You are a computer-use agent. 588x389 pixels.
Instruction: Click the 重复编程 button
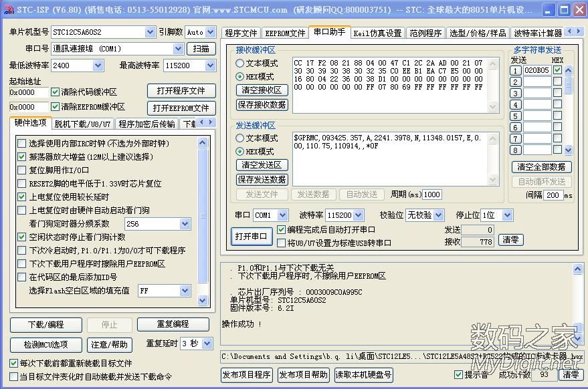pyautogui.click(x=173, y=324)
